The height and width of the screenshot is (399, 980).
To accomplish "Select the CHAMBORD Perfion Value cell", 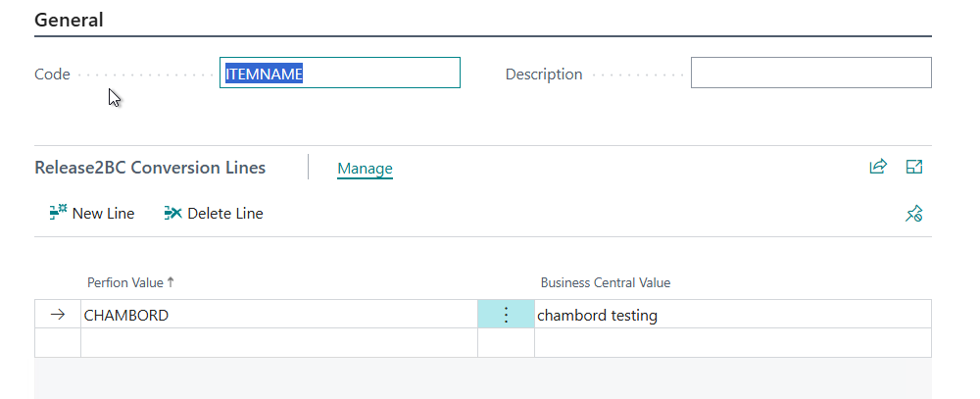I will (x=279, y=315).
